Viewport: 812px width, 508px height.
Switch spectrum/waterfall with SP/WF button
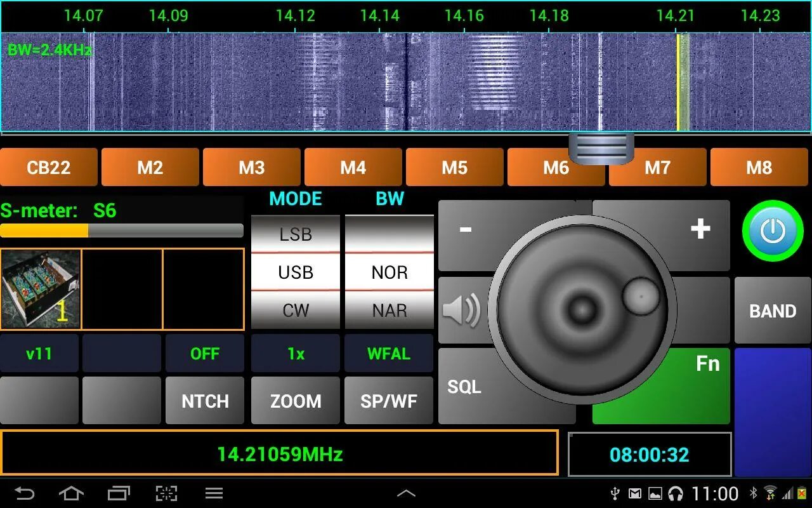pos(389,401)
